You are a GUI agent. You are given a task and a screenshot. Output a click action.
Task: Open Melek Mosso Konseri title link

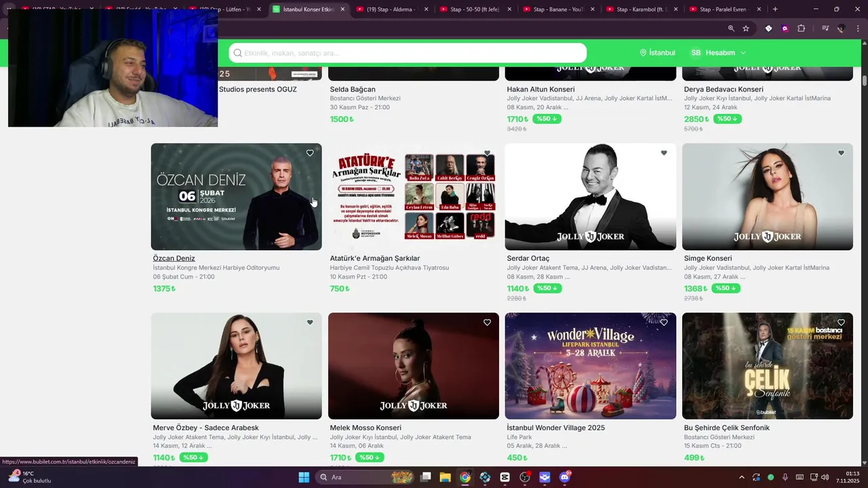366,428
